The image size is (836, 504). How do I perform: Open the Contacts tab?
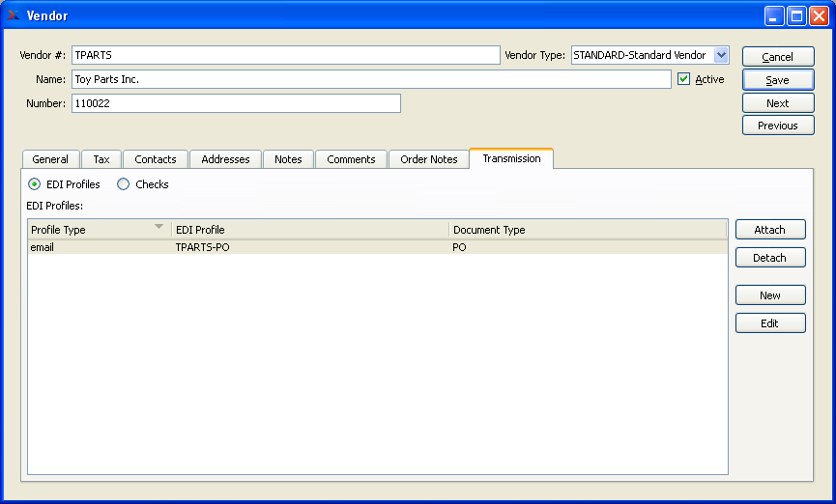156,159
